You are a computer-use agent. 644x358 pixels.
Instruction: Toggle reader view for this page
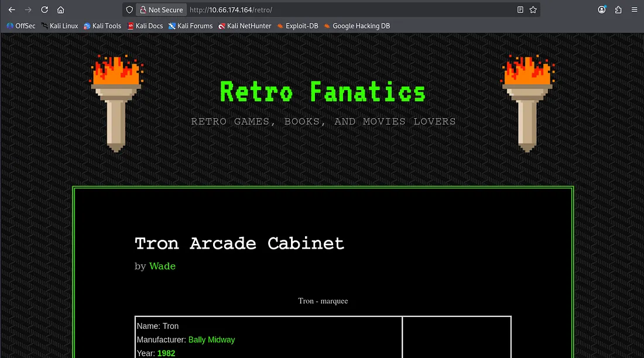pos(520,10)
